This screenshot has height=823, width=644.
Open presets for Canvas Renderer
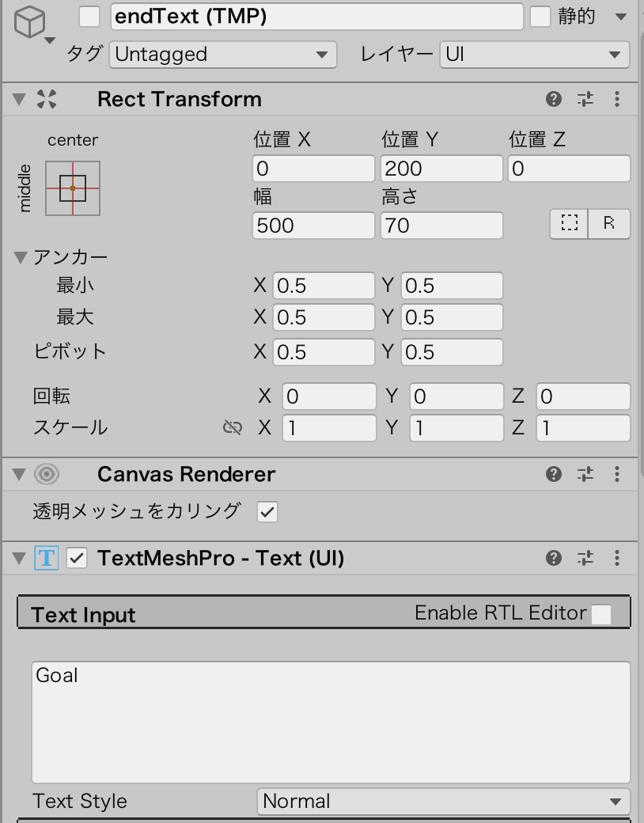click(585, 474)
